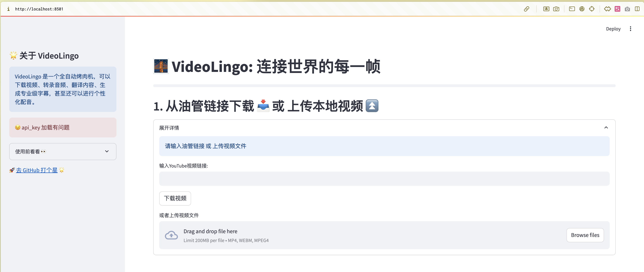Click the Browse files button
The image size is (644, 272).
pos(585,235)
